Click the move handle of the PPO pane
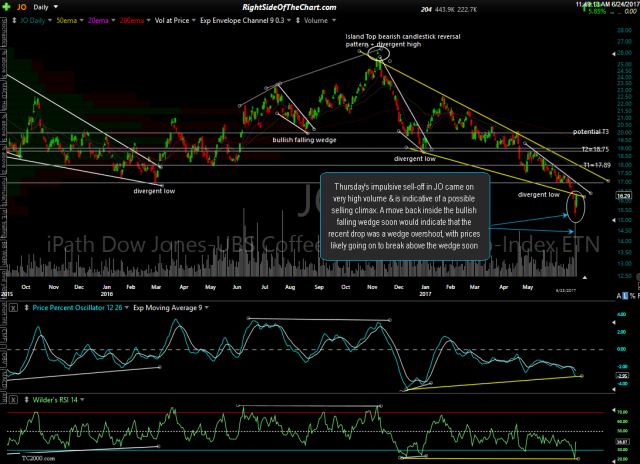Image resolution: width=640 pixels, height=464 pixels. pyautogui.click(x=27, y=308)
